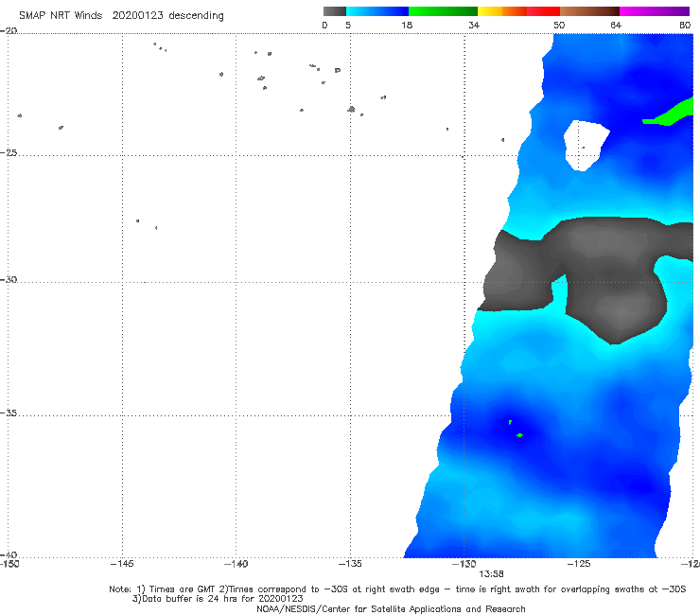The height and width of the screenshot is (615, 700).
Task: Click the white data gap inside the blue swath
Action: 585,144
